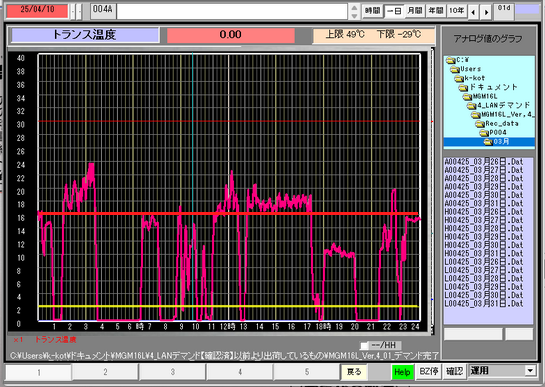Select file A00425_03月30日.Dat
The image size is (545, 387).
484,195
